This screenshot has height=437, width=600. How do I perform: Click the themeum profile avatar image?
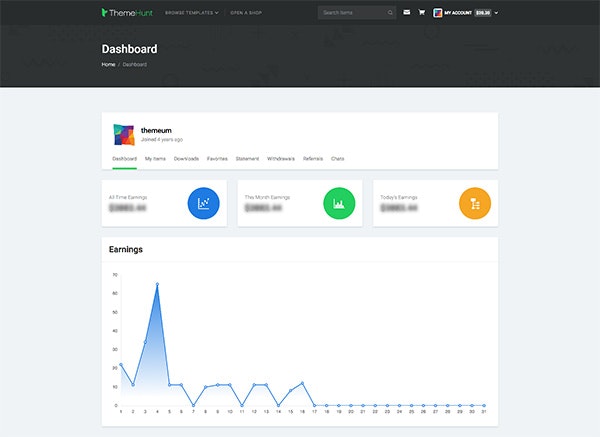pos(124,135)
